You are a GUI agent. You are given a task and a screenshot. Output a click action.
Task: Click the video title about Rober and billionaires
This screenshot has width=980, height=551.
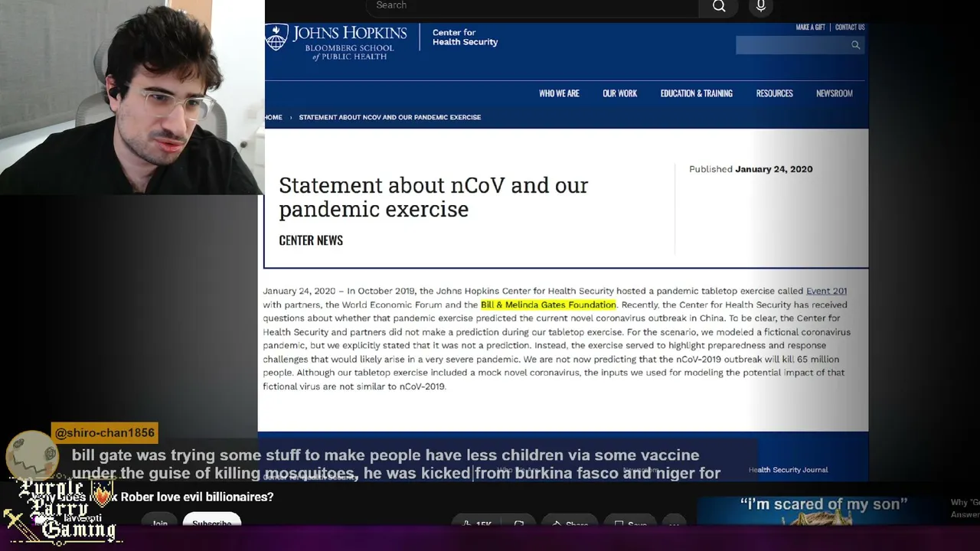click(153, 497)
